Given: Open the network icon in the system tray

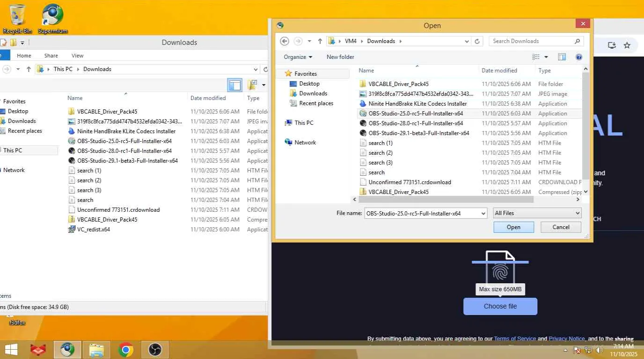Looking at the screenshot, I should [588, 350].
